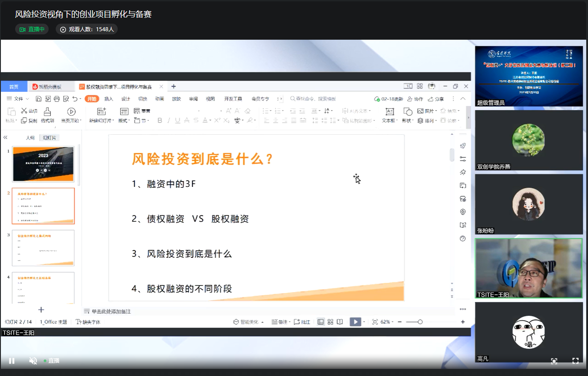
Task: Click the 格式刷 format painter icon
Action: [47, 115]
